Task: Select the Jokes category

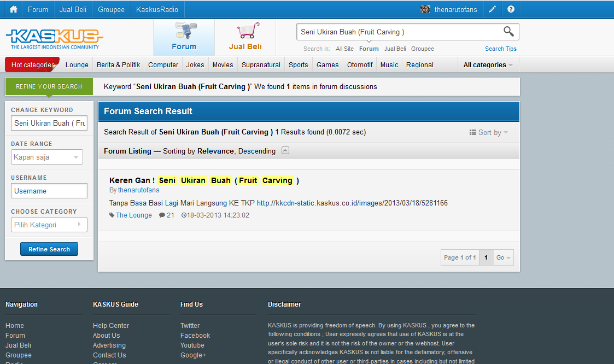Action: click(195, 65)
